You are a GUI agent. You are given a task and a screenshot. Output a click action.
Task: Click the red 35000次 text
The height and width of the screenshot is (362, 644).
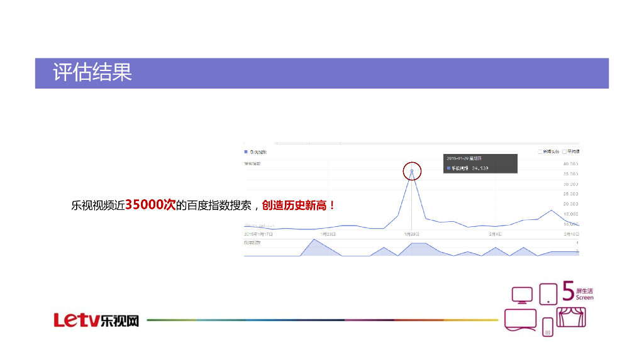(x=150, y=204)
